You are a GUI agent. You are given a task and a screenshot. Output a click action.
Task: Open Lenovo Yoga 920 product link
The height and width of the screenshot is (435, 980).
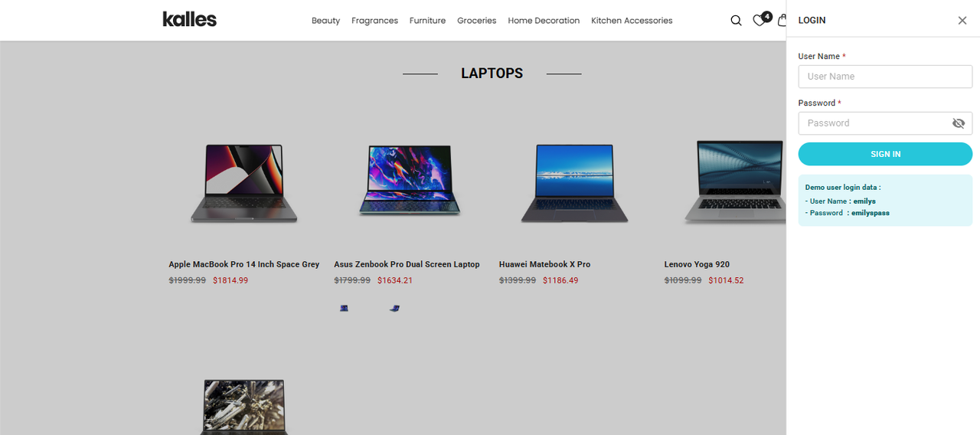coord(697,264)
